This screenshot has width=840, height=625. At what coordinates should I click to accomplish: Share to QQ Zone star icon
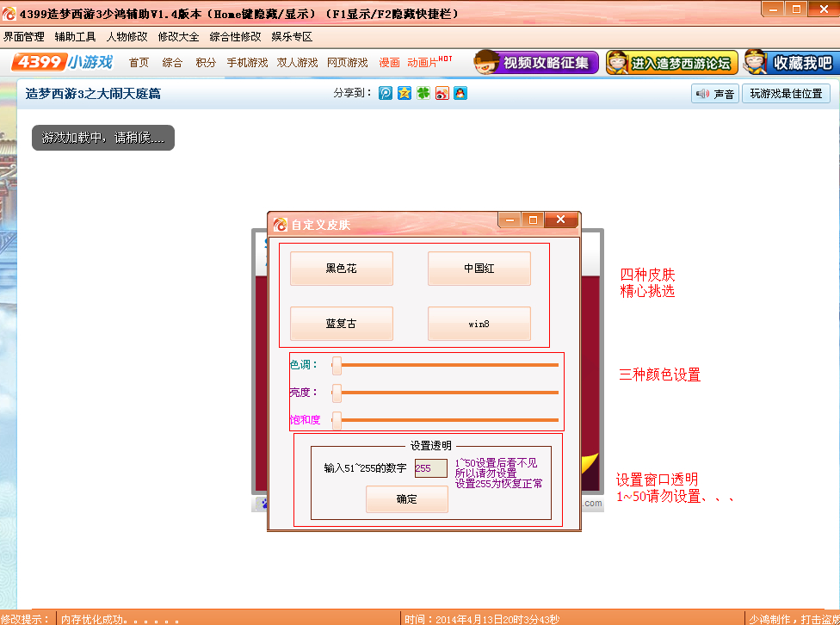pos(405,94)
